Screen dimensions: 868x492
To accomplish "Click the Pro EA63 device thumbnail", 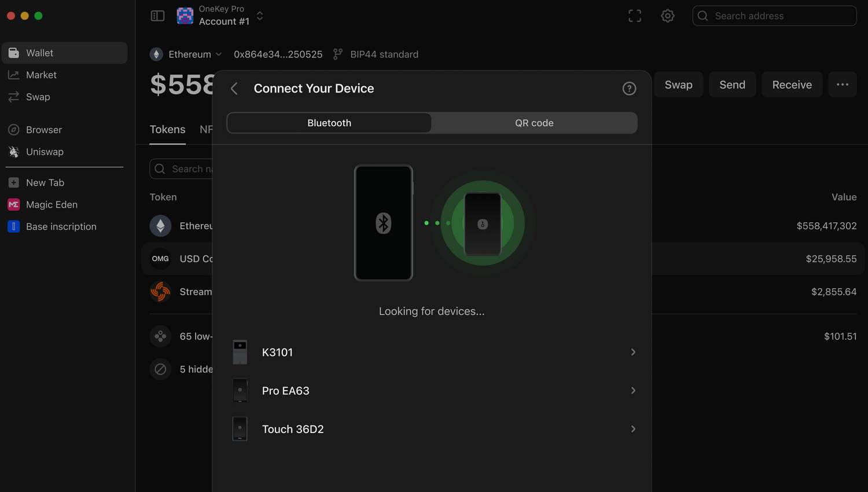I will click(x=240, y=391).
